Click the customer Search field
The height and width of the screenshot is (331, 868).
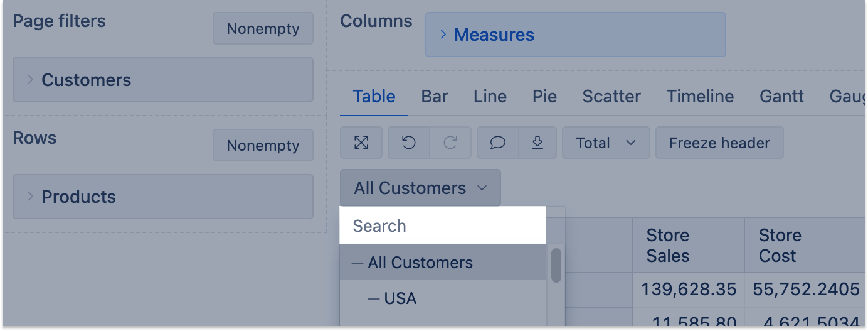443,225
